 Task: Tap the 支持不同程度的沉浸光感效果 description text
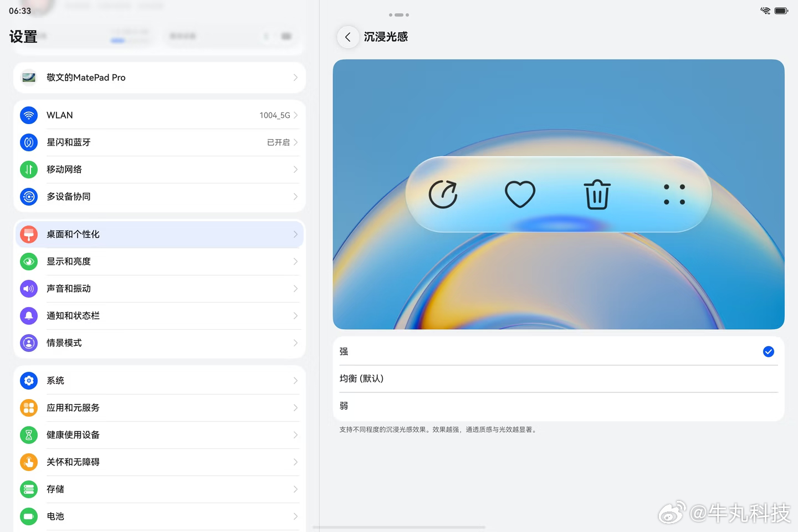tap(438, 429)
